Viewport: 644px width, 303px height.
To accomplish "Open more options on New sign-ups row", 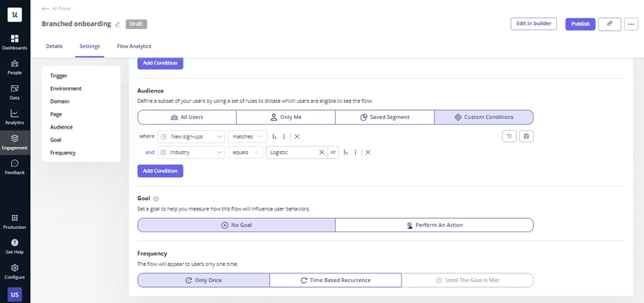I will coord(284,137).
